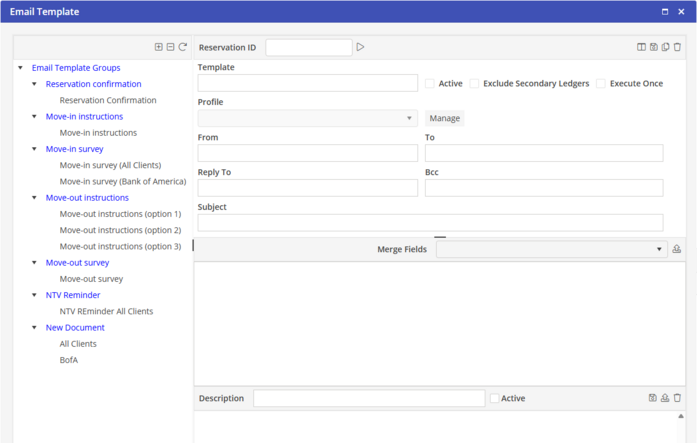Click the play arrow beside Reservation ID
697x443 pixels.
(x=361, y=47)
